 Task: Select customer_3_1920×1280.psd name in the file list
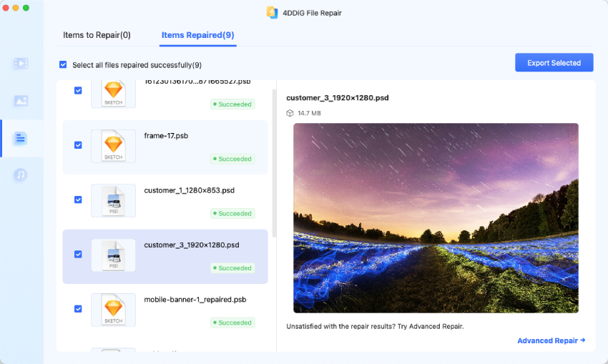(x=192, y=245)
